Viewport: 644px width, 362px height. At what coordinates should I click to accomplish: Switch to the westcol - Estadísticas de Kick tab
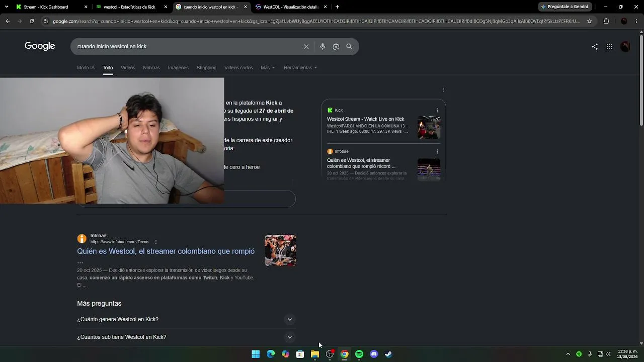pos(129,7)
